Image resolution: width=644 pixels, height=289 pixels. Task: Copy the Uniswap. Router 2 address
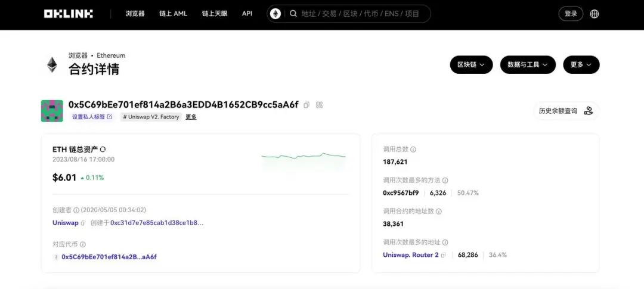[444, 255]
